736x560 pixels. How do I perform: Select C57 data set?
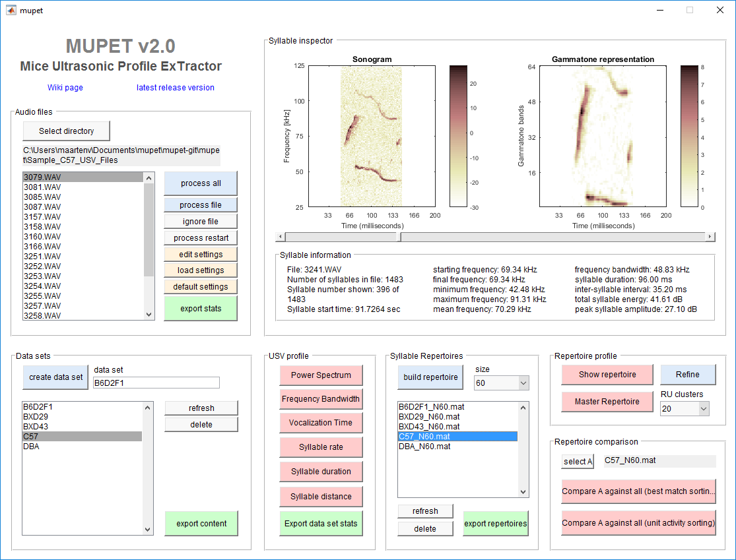click(82, 436)
